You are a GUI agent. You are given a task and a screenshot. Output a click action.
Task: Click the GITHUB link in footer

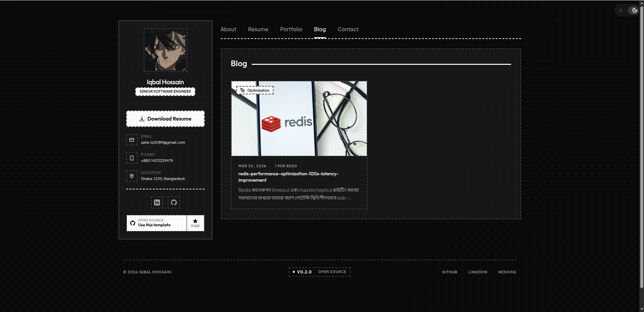coord(450,272)
